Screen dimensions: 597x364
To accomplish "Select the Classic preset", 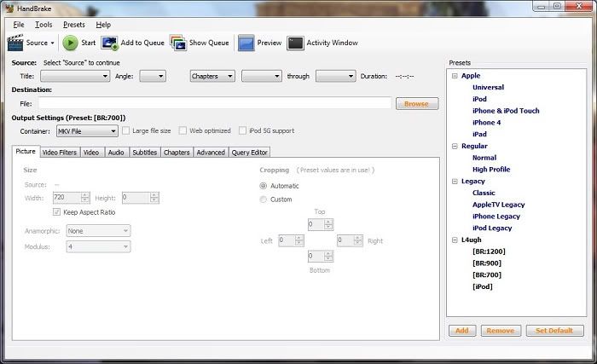I will 484,193.
